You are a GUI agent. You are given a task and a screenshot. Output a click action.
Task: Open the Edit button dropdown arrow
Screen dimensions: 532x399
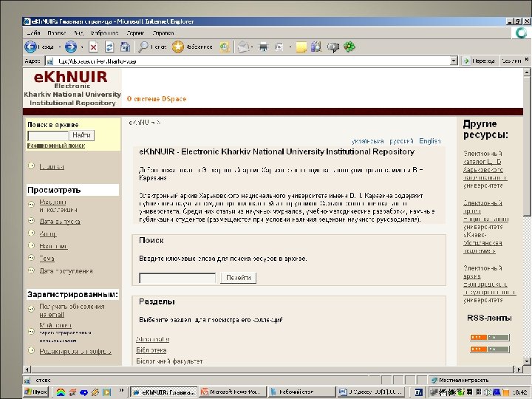tap(290, 47)
